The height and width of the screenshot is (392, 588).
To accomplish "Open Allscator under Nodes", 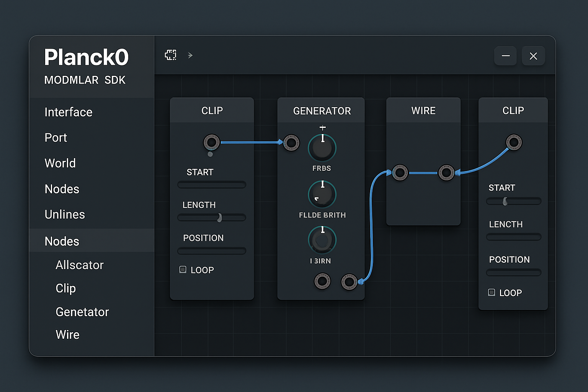I will [x=80, y=265].
